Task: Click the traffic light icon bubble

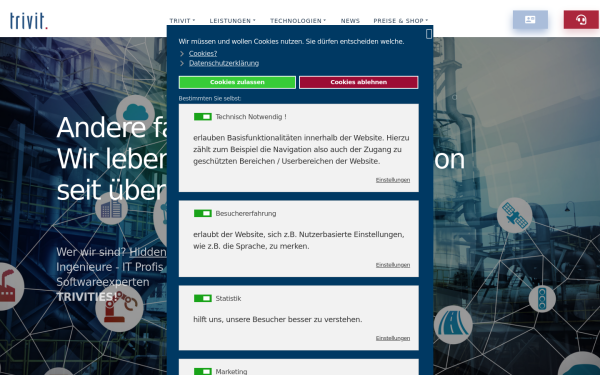Action: [x=542, y=299]
